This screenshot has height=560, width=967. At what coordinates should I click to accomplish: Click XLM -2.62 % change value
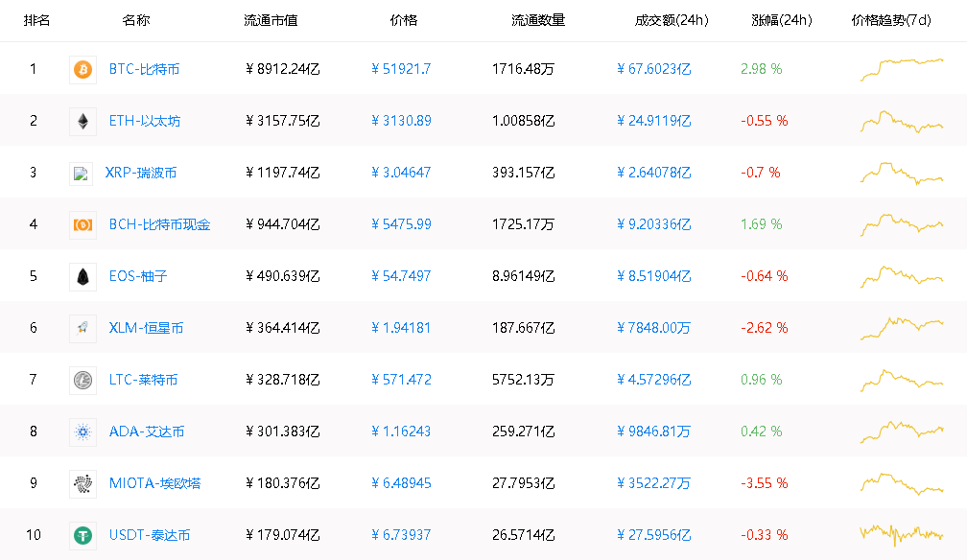pos(764,328)
